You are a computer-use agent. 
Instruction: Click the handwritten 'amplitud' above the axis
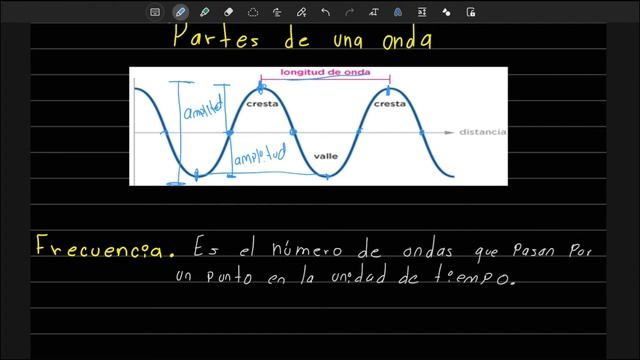point(203,107)
